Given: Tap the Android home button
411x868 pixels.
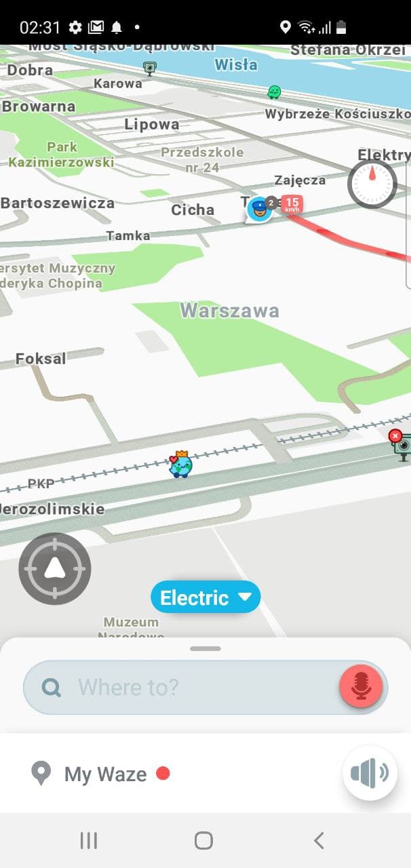Looking at the screenshot, I should pyautogui.click(x=203, y=841).
